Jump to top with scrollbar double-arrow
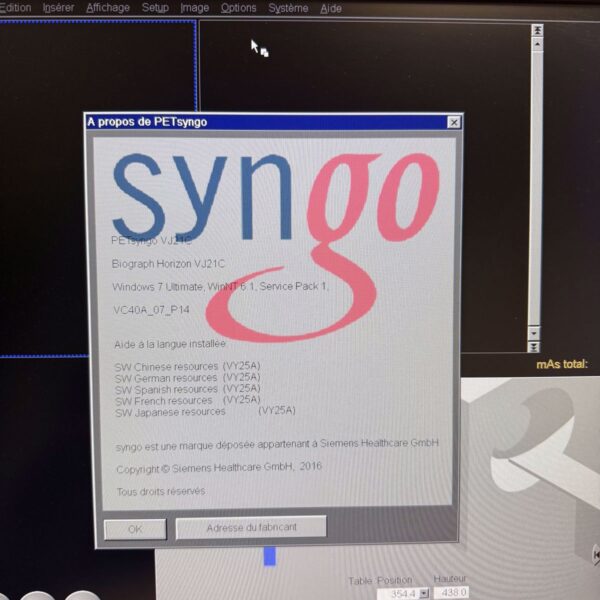 (x=537, y=31)
